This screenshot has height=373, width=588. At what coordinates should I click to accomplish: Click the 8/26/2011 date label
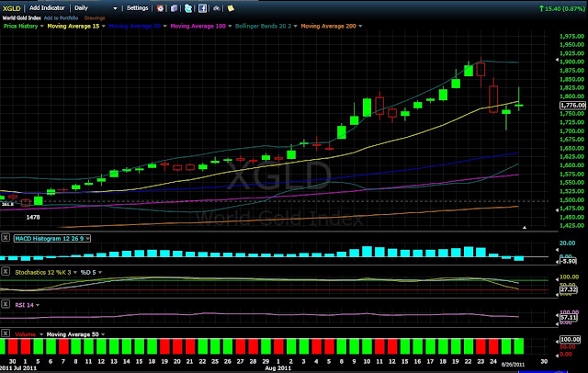pyautogui.click(x=513, y=364)
